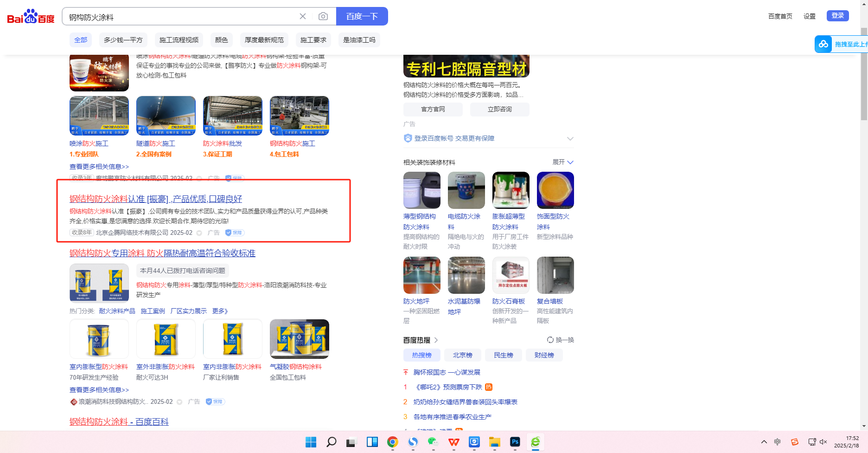Click the shield icon beside 登录百度帐号
The width and height of the screenshot is (868, 453).
(408, 138)
